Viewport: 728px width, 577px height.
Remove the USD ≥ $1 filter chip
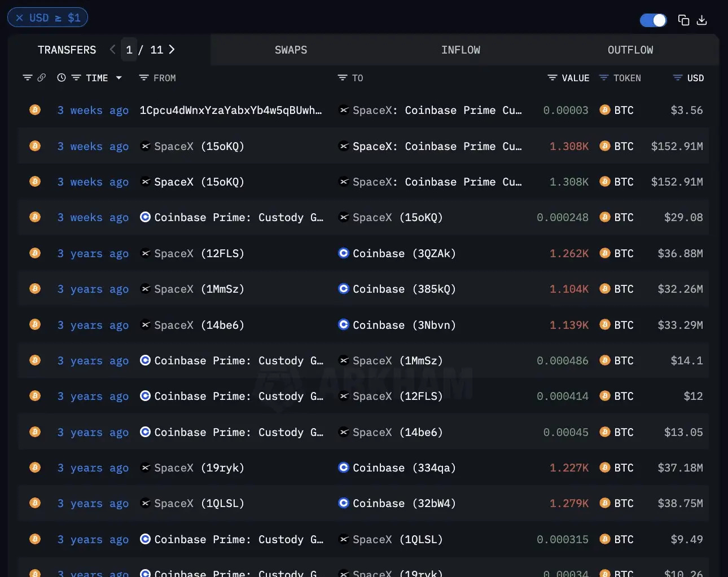point(19,18)
